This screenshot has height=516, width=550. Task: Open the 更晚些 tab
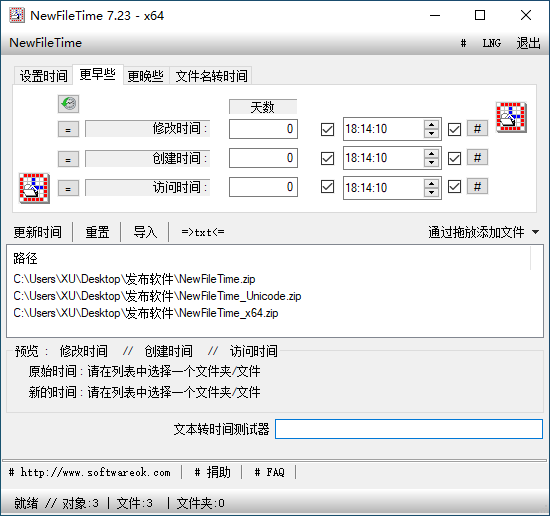click(146, 76)
